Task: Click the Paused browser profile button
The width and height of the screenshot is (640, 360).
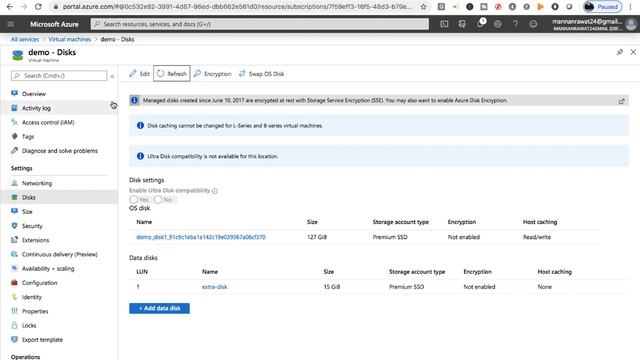Action: (x=602, y=7)
